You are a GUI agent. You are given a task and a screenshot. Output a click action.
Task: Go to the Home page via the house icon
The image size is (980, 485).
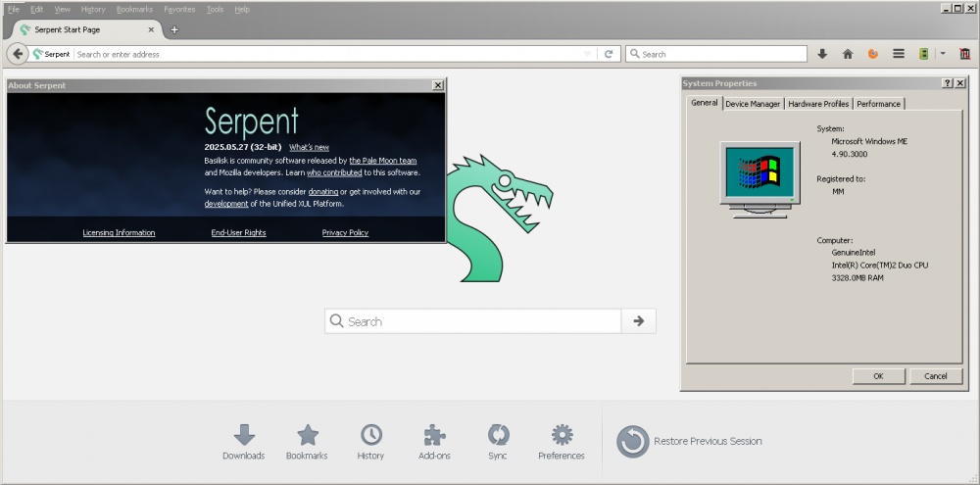848,54
